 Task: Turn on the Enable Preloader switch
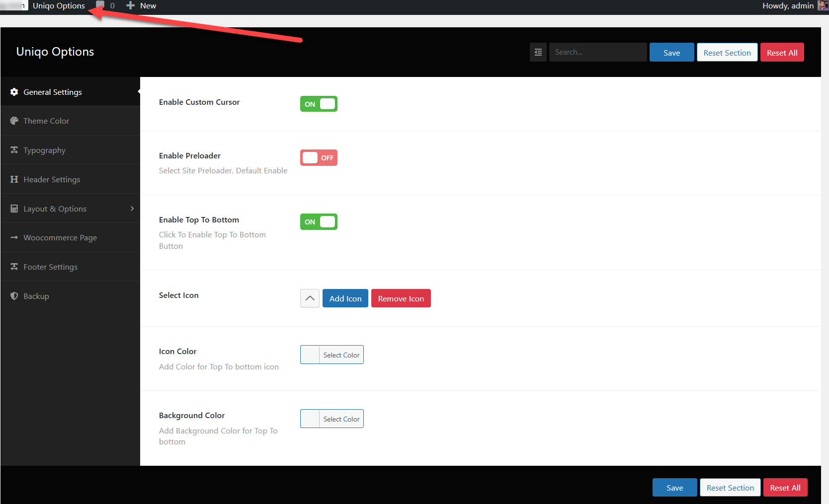[x=319, y=157]
